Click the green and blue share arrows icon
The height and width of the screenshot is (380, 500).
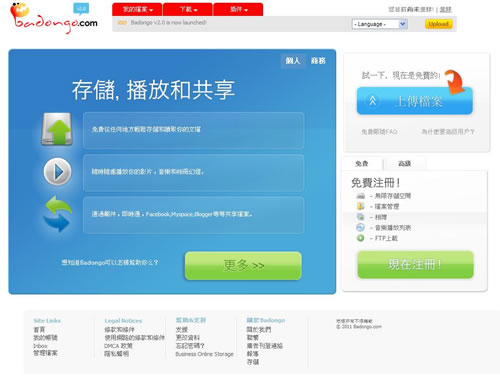pyautogui.click(x=57, y=214)
